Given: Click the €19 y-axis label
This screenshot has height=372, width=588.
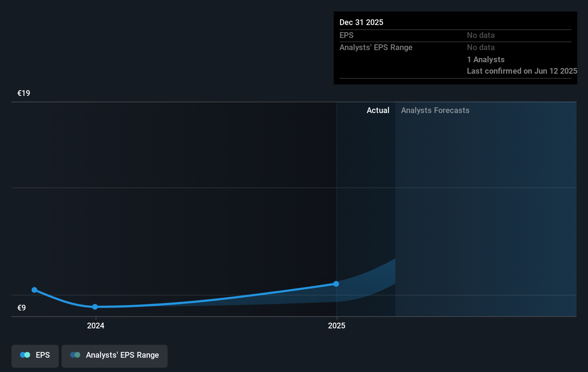Looking at the screenshot, I should click(24, 93).
